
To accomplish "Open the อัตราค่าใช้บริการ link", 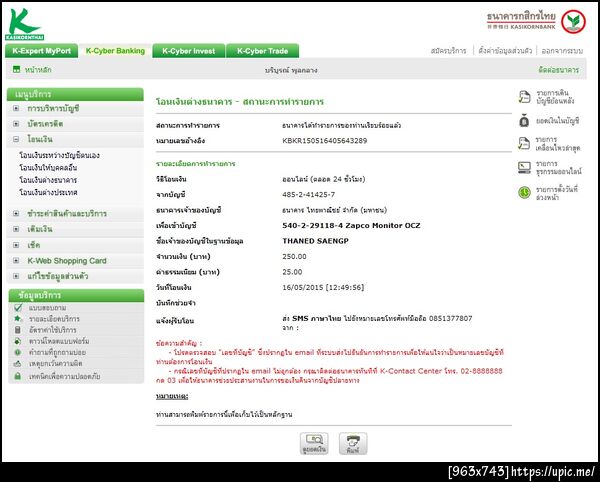I will pos(52,330).
